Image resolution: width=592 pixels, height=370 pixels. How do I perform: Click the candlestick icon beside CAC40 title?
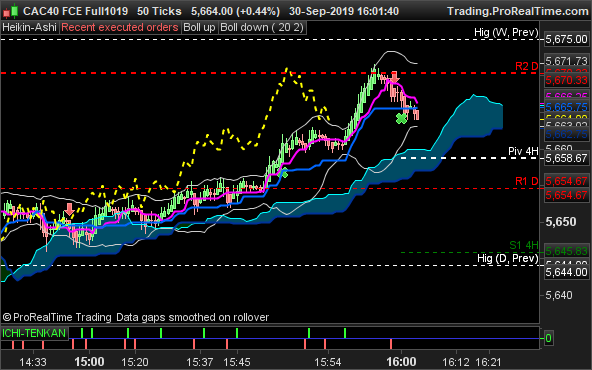(x=10, y=11)
